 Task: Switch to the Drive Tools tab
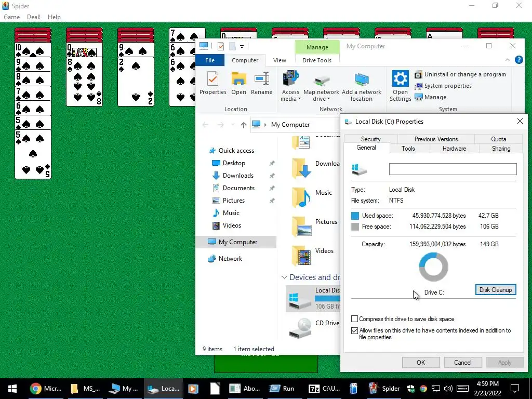317,60
